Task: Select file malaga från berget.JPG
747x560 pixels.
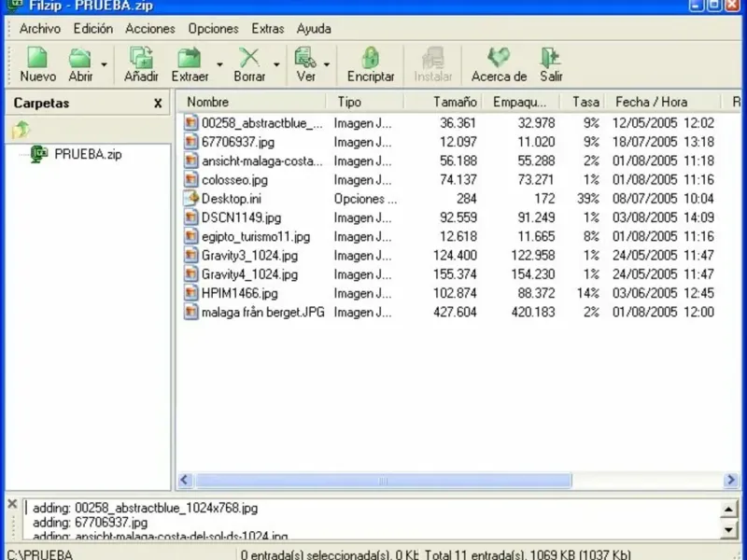Action: tap(263, 313)
